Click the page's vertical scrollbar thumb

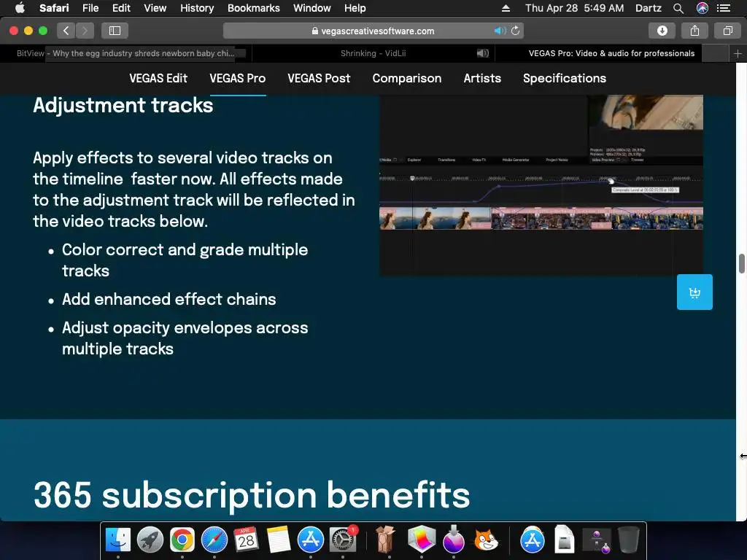742,264
